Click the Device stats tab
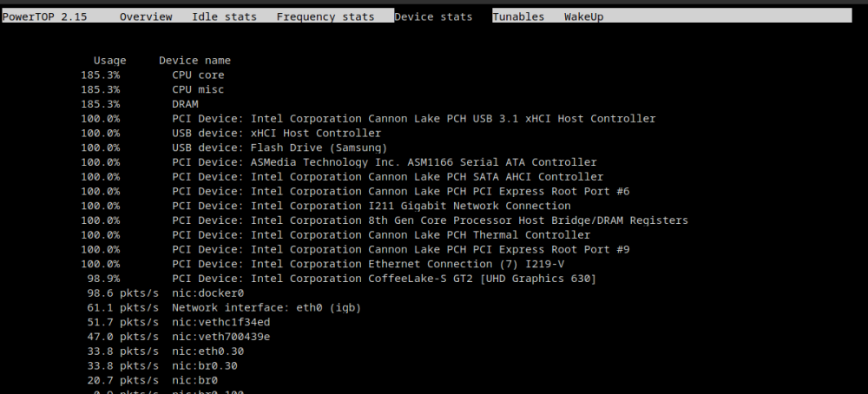868x394 pixels. 433,16
